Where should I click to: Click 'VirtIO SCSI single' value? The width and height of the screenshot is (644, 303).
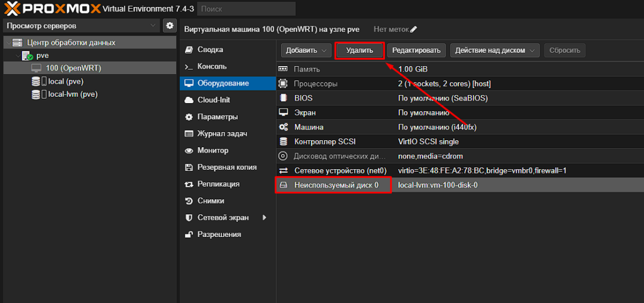pyautogui.click(x=428, y=141)
